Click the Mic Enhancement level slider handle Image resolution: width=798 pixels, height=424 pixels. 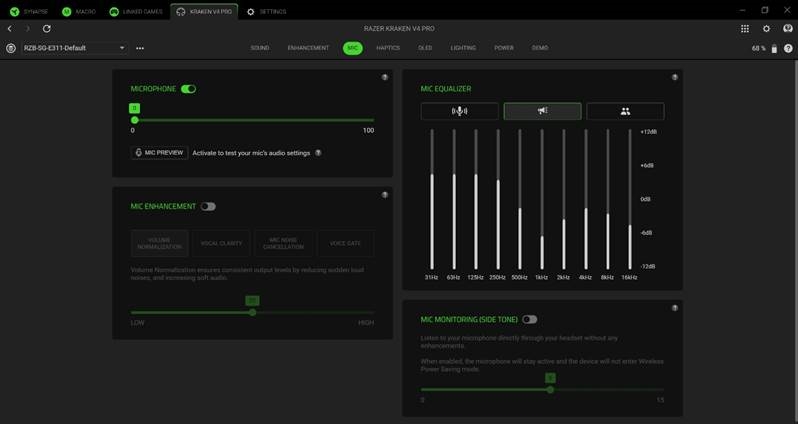[x=252, y=313]
